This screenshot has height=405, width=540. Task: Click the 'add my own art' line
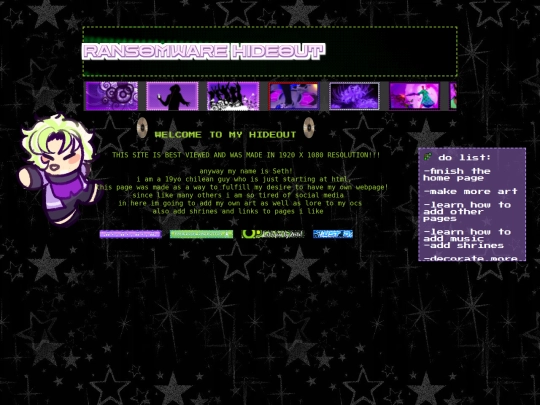point(240,203)
